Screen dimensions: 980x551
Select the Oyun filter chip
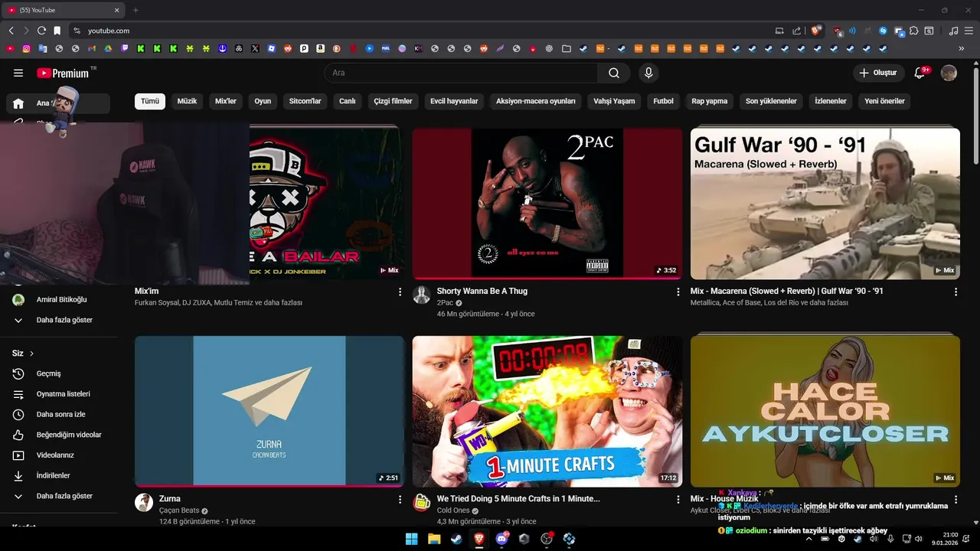(263, 101)
